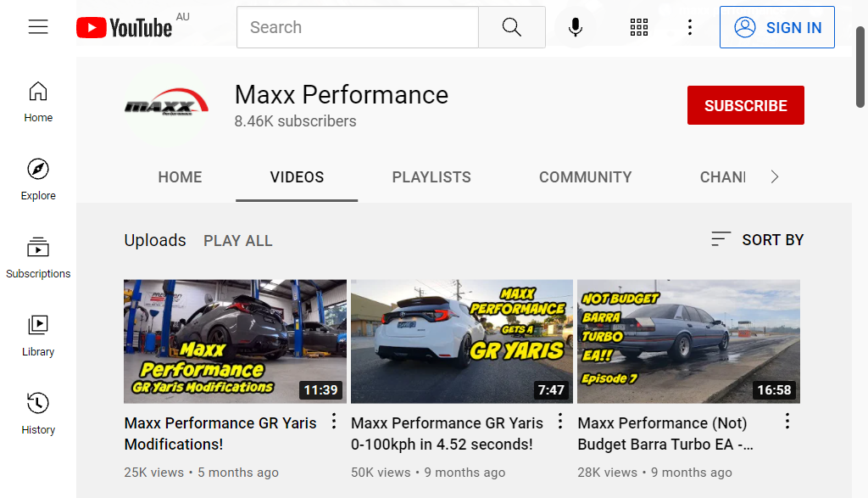Click PLAY ALL to play uploads

(x=237, y=241)
